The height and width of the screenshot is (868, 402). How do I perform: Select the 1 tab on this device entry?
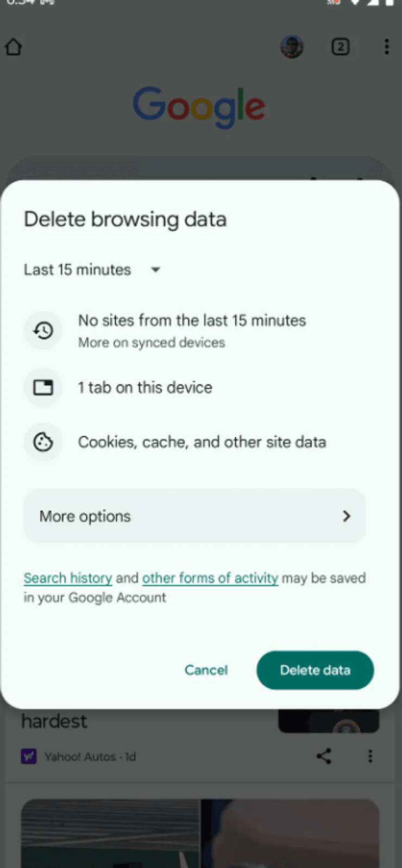(145, 387)
